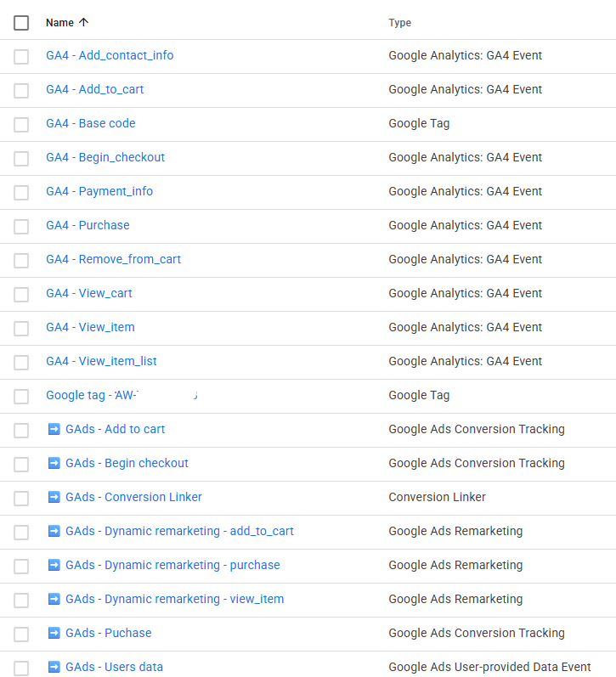Click Type cell 'Conversion Linker'
The height and width of the screenshot is (677, 616).
(x=437, y=497)
